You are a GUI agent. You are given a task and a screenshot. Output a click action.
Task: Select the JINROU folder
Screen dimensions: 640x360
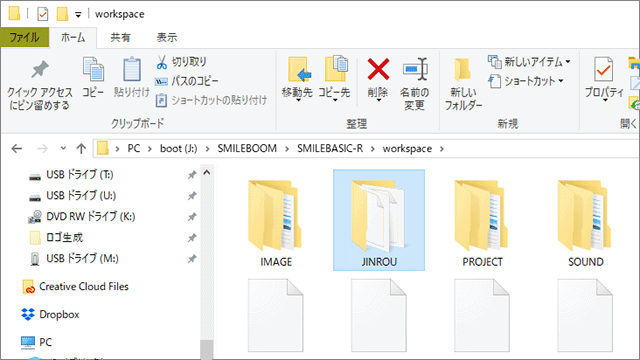click(379, 220)
